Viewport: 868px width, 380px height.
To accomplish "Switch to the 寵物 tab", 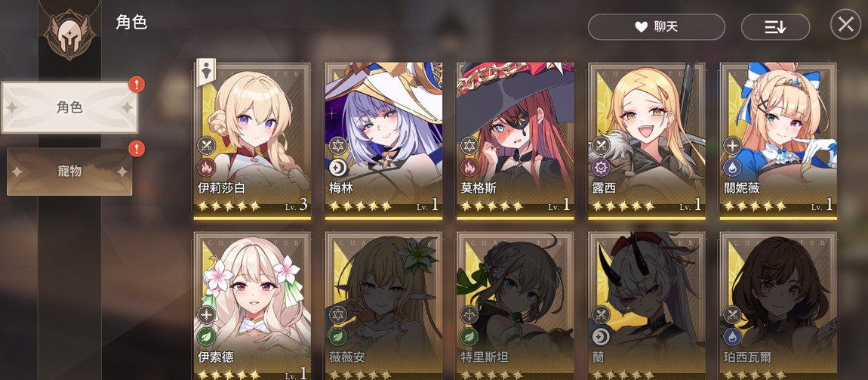I will 69,171.
